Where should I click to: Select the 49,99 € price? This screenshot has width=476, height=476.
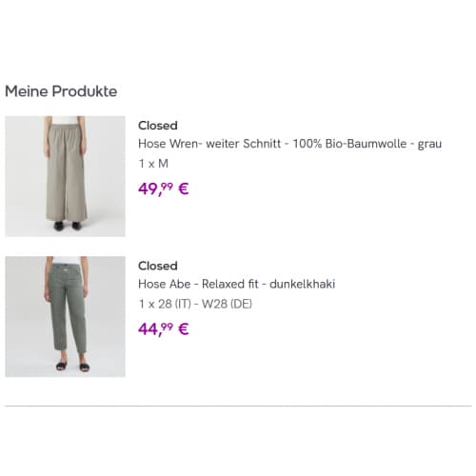(x=164, y=189)
